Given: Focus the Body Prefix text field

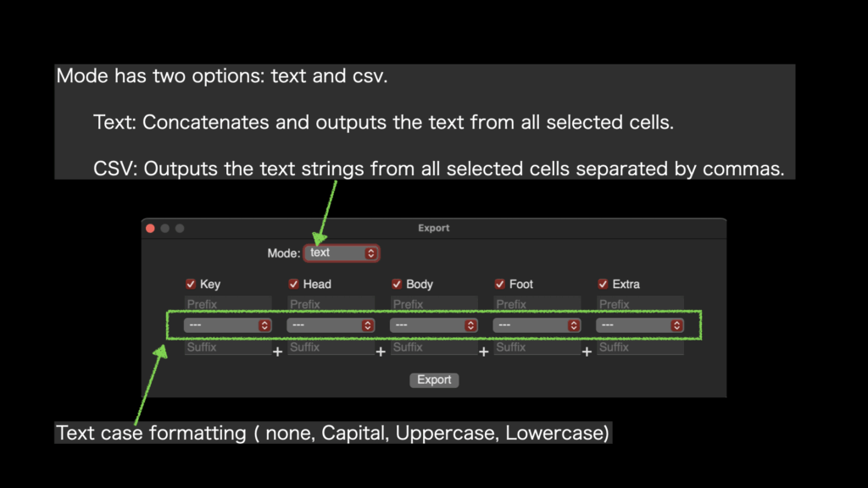Looking at the screenshot, I should [x=434, y=304].
